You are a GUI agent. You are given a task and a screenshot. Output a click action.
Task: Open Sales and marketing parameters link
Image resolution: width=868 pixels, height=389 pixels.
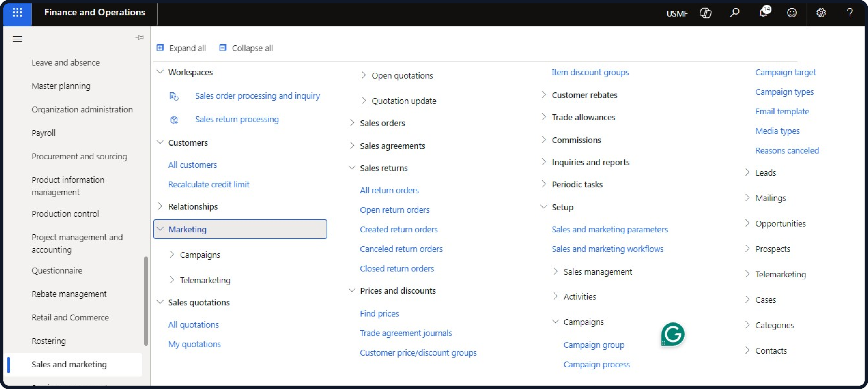point(609,229)
